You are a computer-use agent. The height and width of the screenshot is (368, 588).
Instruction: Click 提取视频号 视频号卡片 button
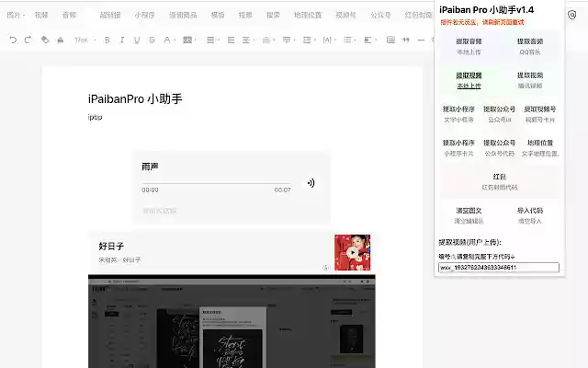click(x=540, y=114)
